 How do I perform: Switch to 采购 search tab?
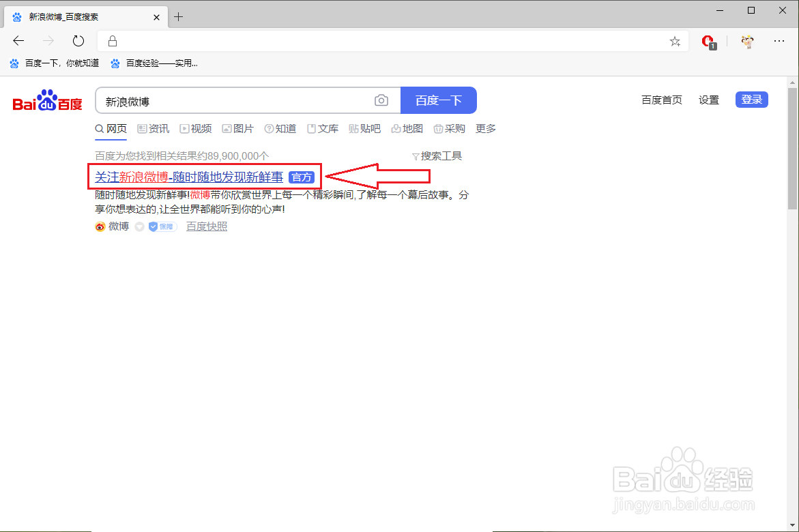click(450, 129)
